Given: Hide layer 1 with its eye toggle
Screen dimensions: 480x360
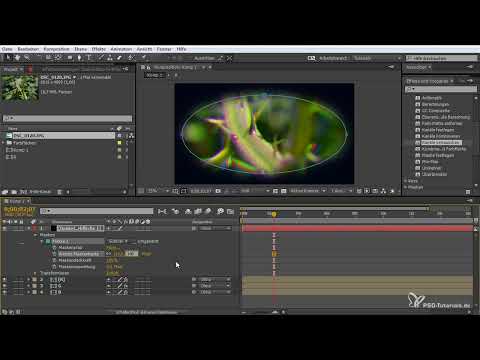Looking at the screenshot, I should click(x=4, y=228).
